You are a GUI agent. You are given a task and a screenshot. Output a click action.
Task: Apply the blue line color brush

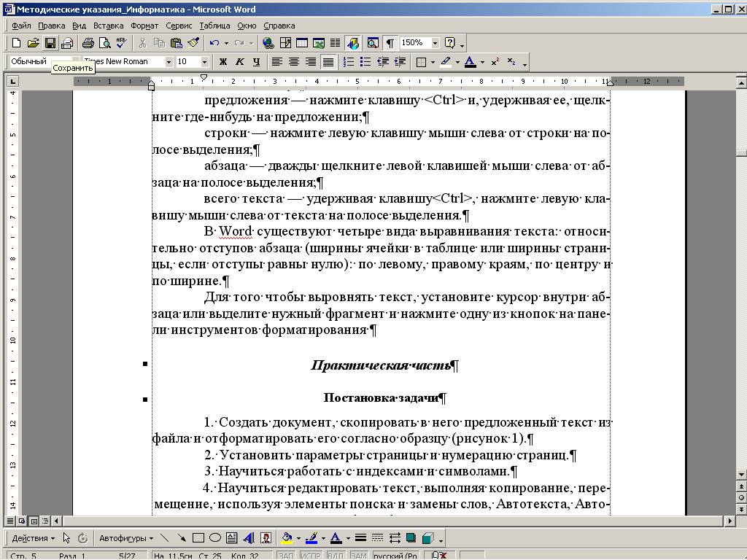point(311,538)
